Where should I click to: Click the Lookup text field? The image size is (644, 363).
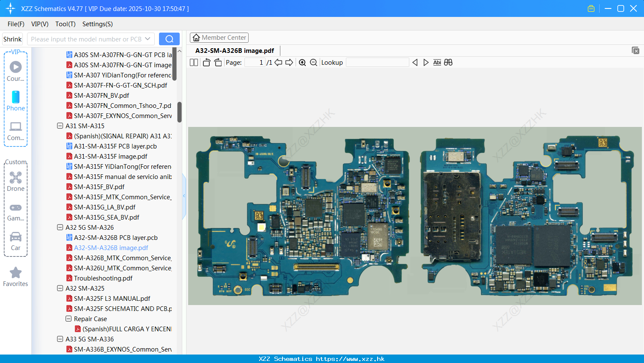point(378,62)
